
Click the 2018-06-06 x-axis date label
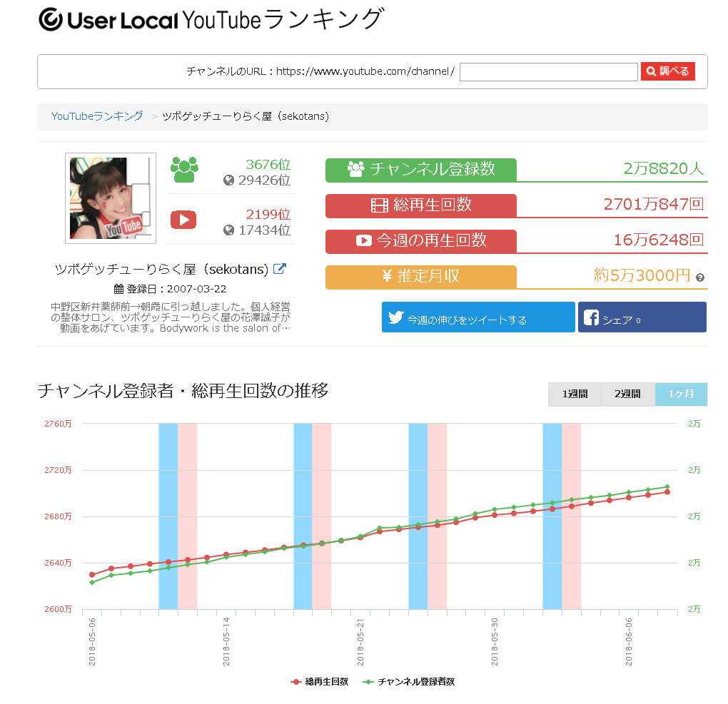click(629, 642)
